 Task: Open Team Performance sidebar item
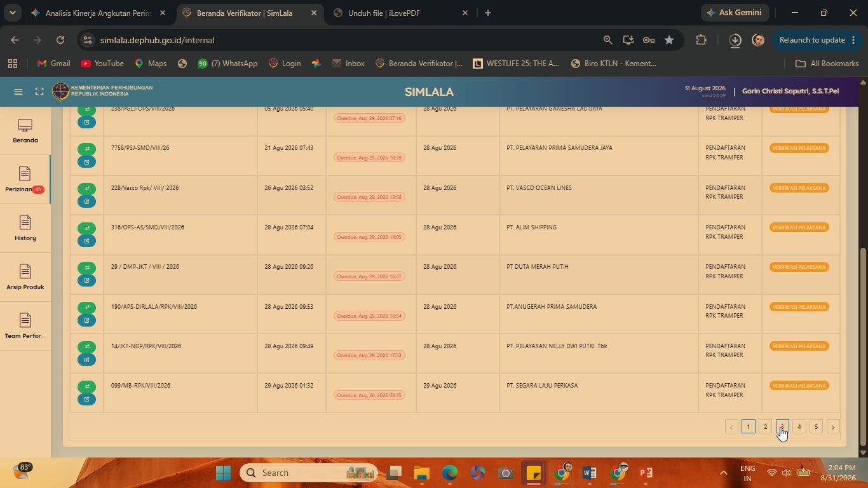pos(25,327)
